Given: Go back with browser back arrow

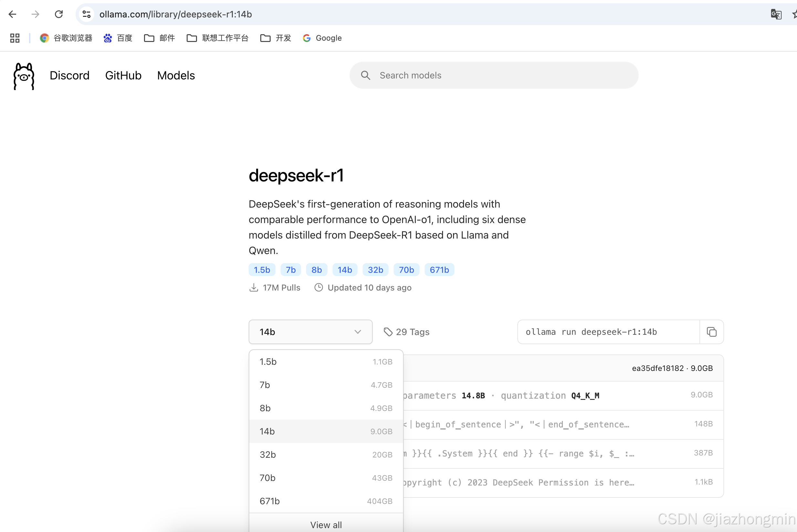Looking at the screenshot, I should coord(13,14).
